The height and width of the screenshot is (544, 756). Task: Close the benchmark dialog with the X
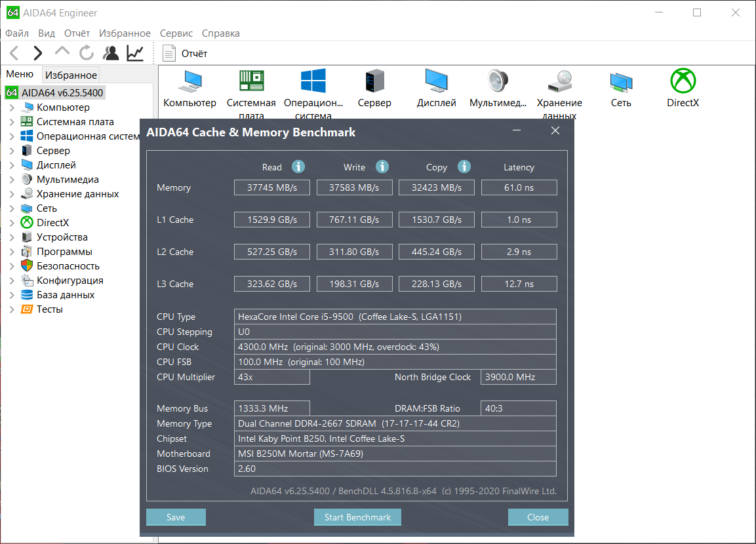[555, 130]
